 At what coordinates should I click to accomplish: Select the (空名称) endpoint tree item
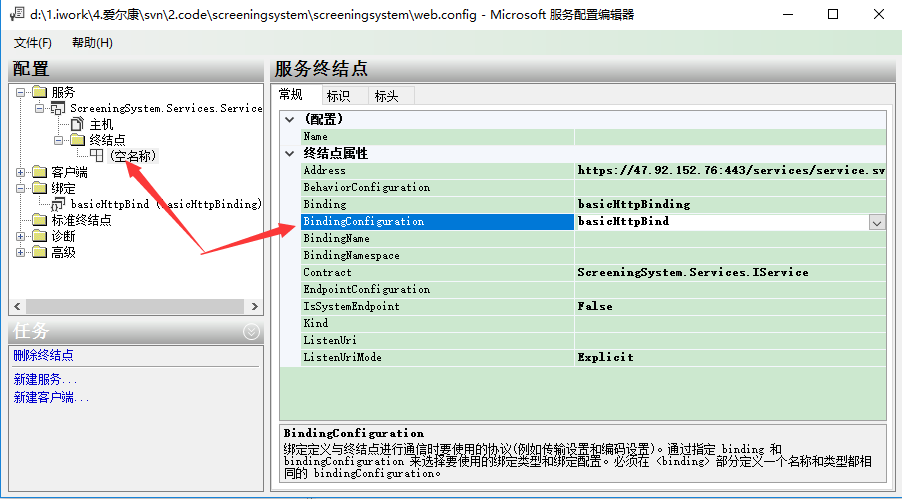pos(132,156)
